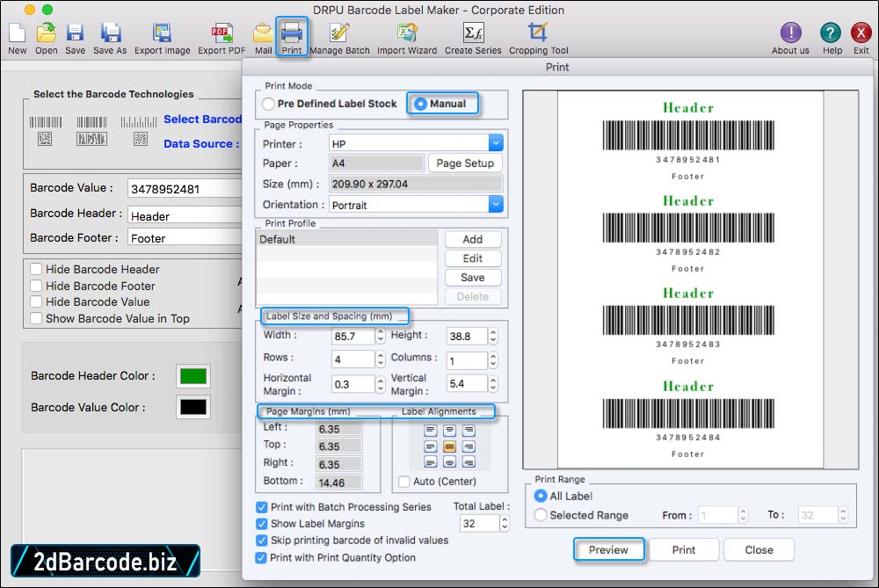This screenshot has height=588, width=879.
Task: Adjust the Width stepper arrows
Action: tap(381, 336)
